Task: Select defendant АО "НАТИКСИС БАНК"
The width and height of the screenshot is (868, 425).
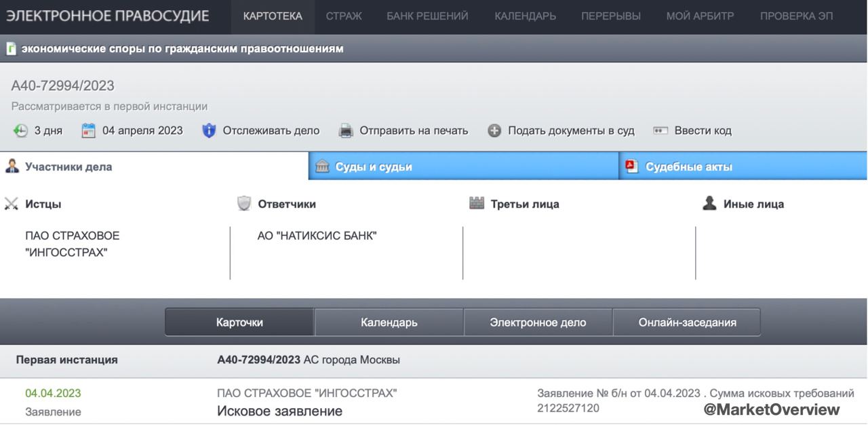Action: [317, 236]
